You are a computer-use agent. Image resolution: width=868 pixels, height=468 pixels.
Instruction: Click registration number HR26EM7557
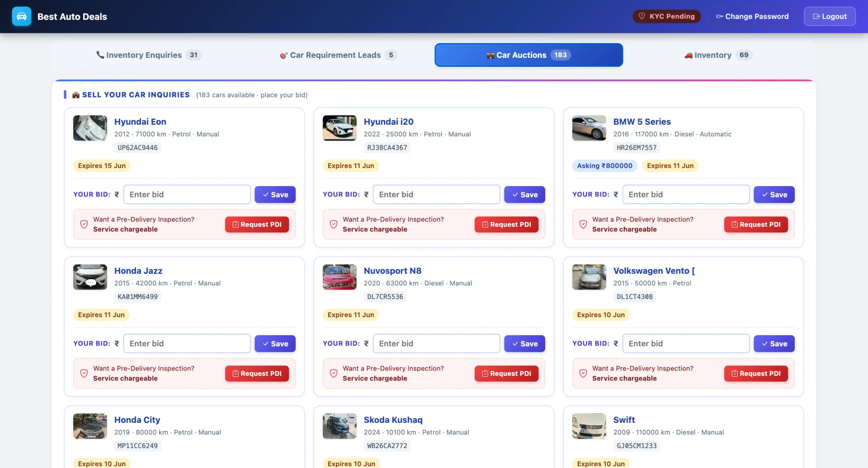click(x=637, y=148)
